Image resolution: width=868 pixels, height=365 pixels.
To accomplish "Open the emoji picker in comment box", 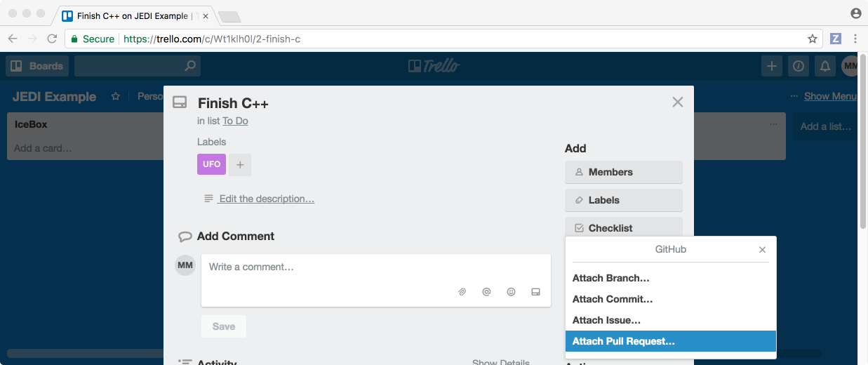I will (511, 292).
